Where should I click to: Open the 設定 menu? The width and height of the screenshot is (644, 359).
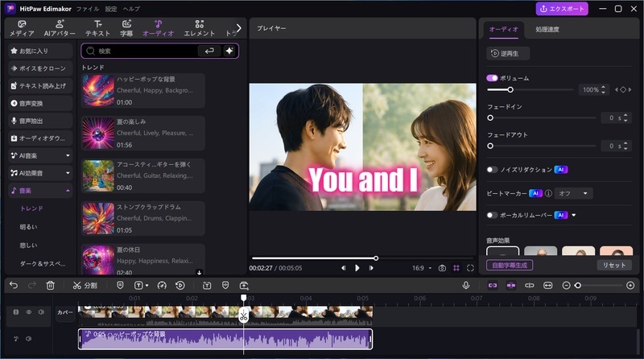(111, 9)
